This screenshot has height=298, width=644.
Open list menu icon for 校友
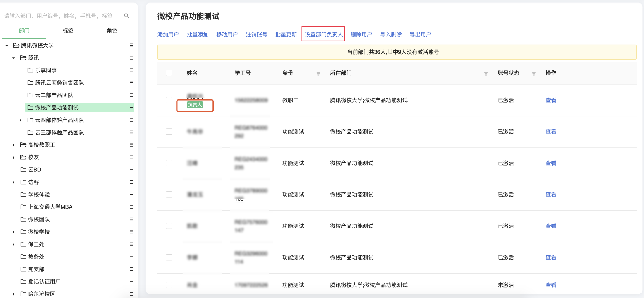(x=131, y=157)
